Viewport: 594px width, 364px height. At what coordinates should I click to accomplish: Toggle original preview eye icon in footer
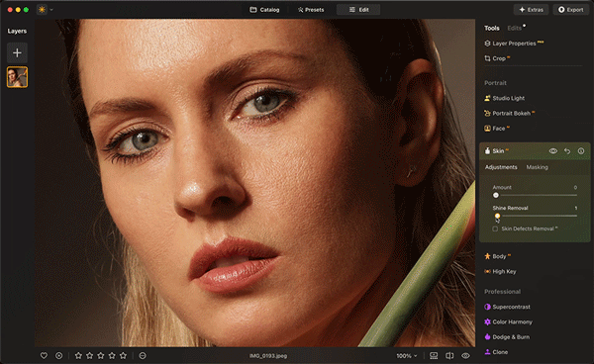tap(465, 356)
